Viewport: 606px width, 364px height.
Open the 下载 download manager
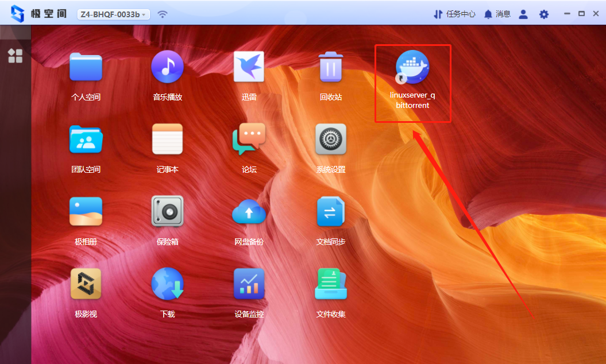coord(167,284)
